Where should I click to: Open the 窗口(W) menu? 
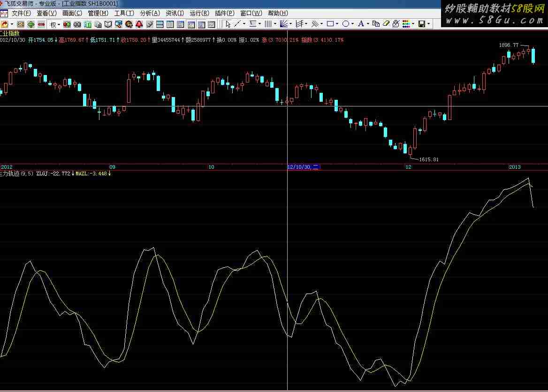[251, 13]
